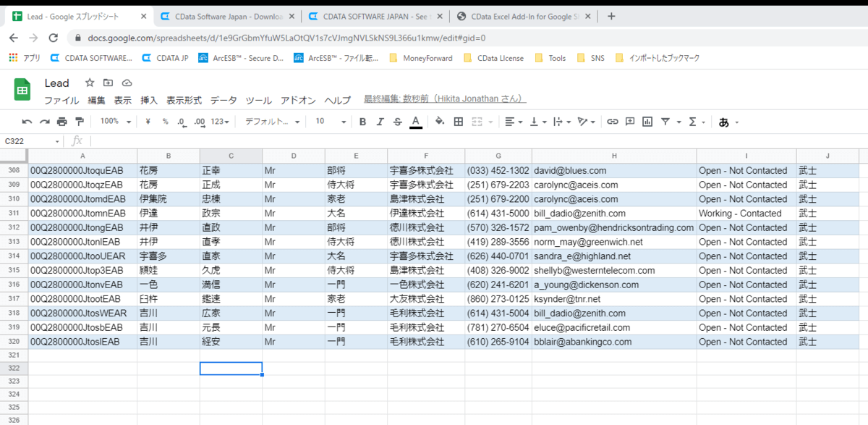The width and height of the screenshot is (868, 425).
Task: Click the formula bar input
Action: click(x=477, y=141)
